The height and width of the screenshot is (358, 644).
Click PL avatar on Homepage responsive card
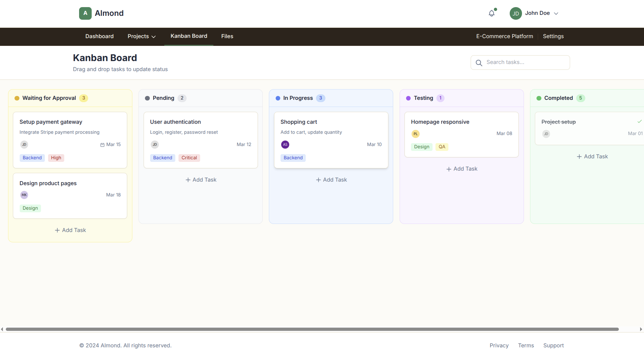(415, 133)
